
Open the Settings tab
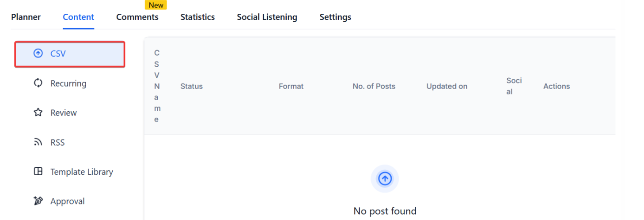335,17
